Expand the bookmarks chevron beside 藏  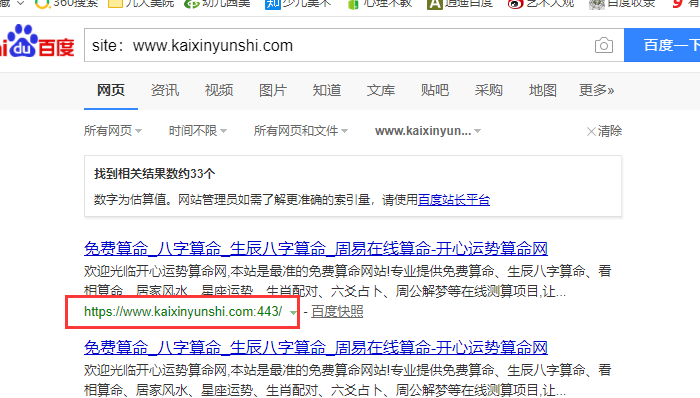(20, 3)
